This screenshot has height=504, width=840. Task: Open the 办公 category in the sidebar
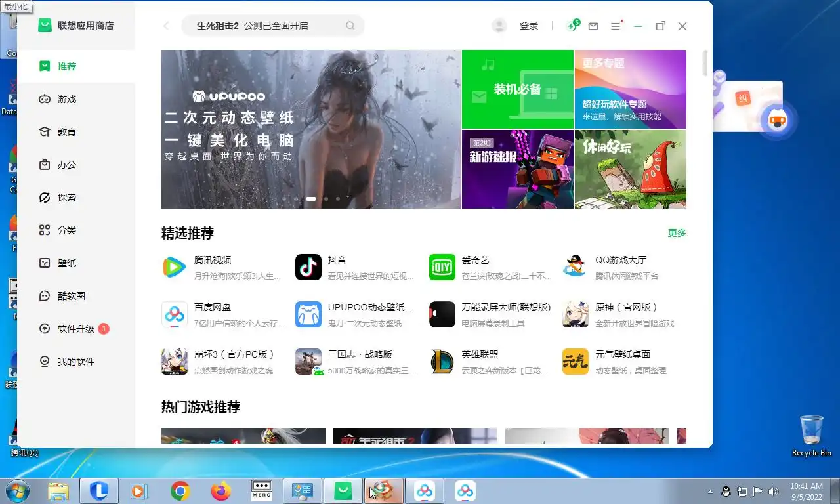(x=76, y=165)
